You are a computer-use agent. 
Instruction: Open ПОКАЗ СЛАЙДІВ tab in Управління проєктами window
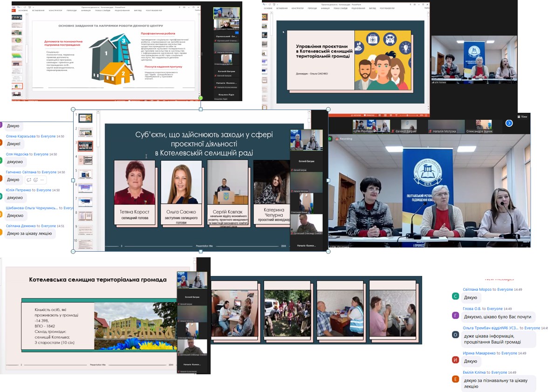pos(340,8)
